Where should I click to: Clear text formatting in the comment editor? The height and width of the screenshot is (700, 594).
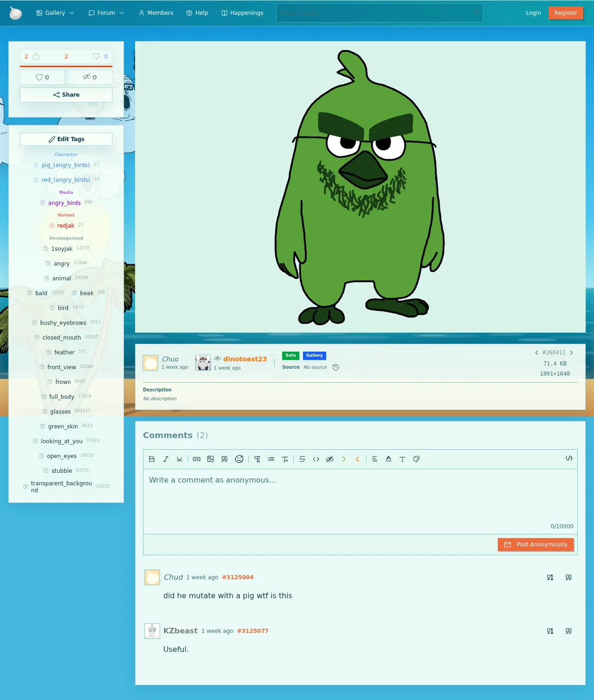pyautogui.click(x=285, y=459)
